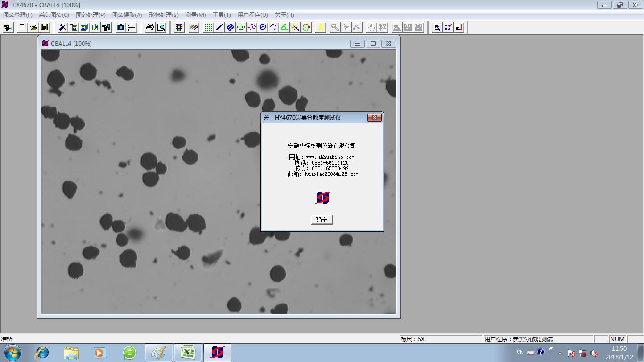
Task: Click the Windows Start button
Action: (12, 353)
